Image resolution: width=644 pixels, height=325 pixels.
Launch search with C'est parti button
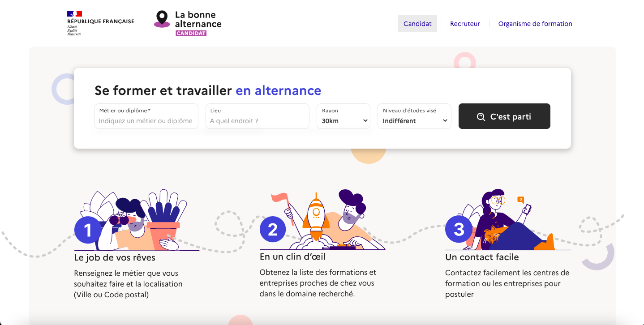pos(504,116)
